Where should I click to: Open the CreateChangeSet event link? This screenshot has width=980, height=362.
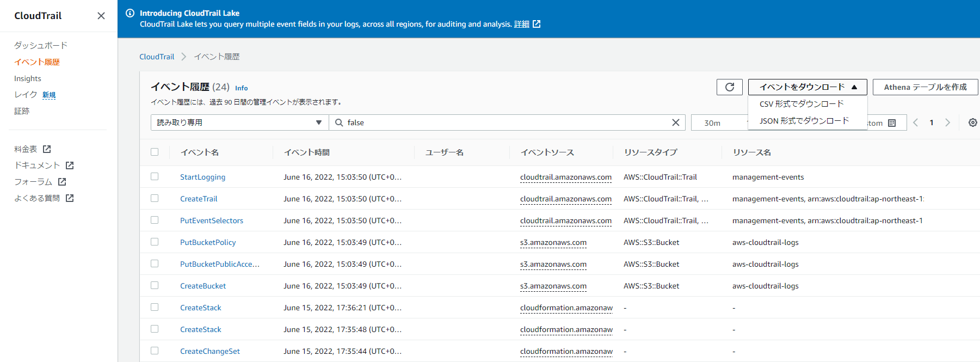[210, 351]
